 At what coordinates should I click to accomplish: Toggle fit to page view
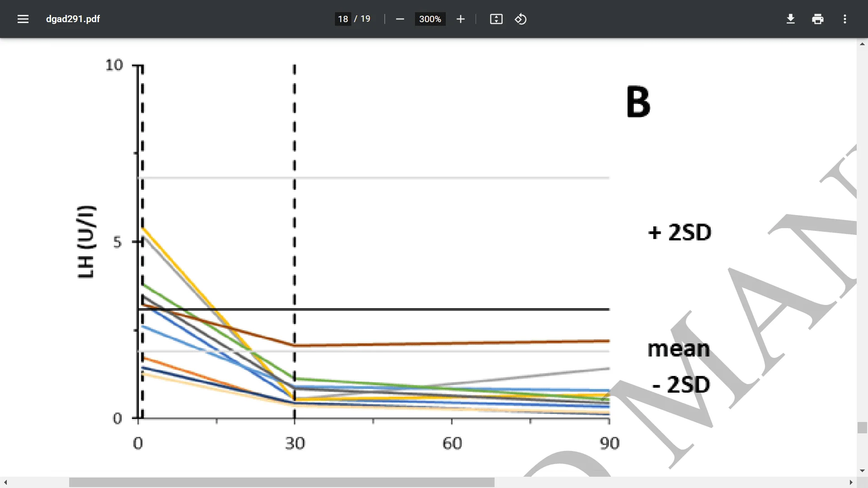(x=496, y=19)
